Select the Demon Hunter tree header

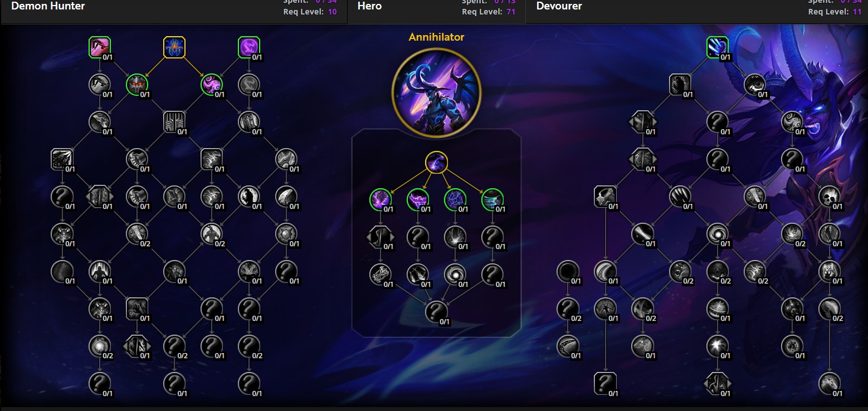[x=48, y=6]
